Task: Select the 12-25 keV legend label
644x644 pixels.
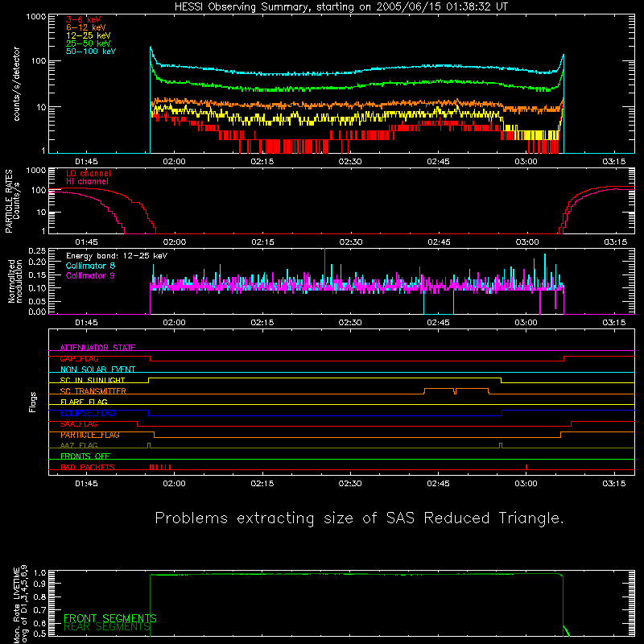Action: [88, 35]
